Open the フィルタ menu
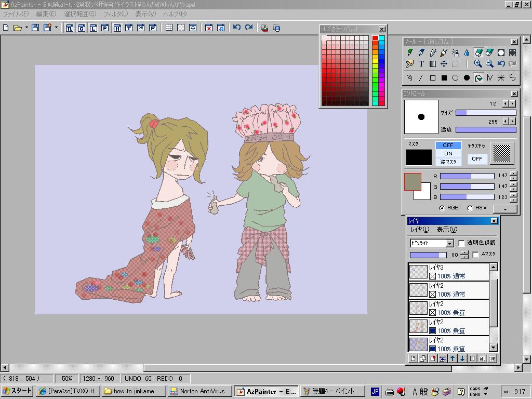532x399 pixels. tap(115, 14)
